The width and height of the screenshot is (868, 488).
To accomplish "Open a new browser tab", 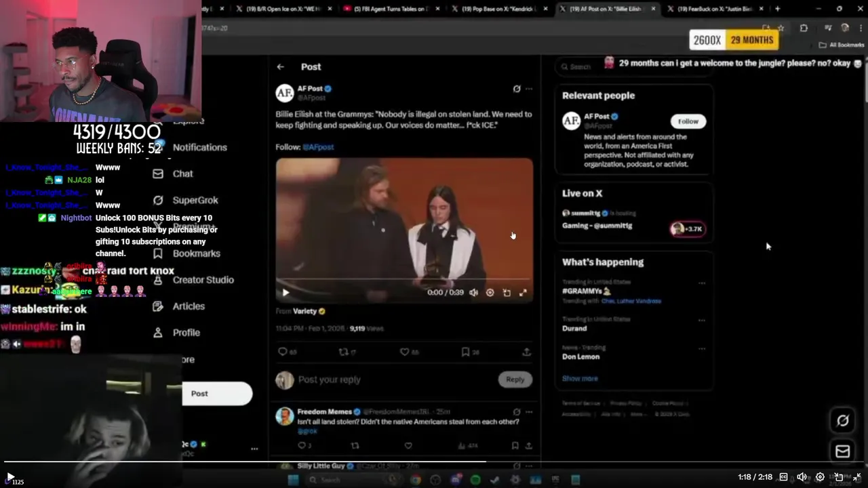I will click(777, 9).
